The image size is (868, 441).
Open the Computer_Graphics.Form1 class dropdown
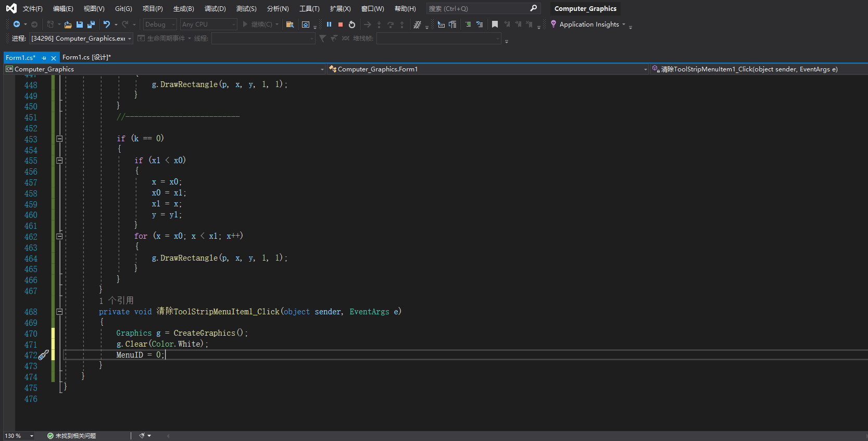(x=488, y=69)
